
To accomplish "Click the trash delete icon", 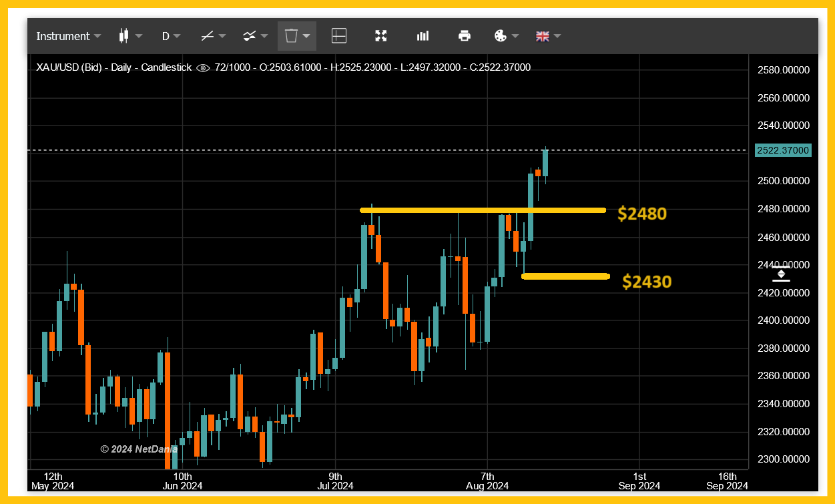I will point(291,36).
